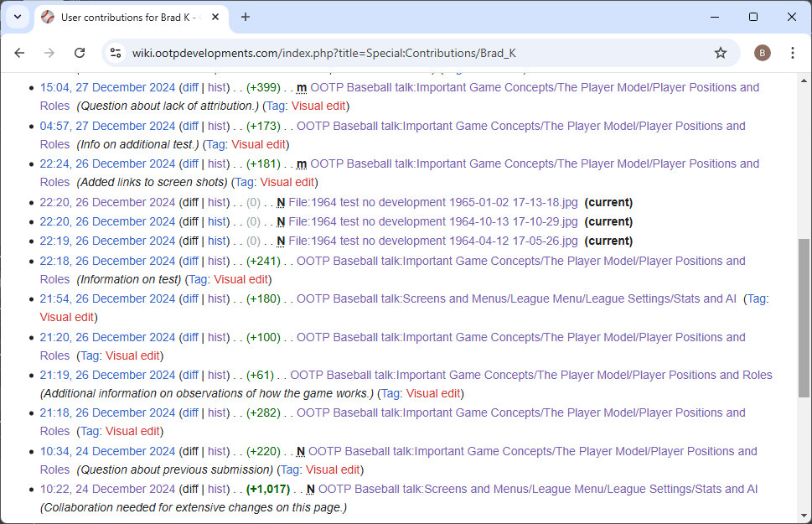The height and width of the screenshot is (524, 812).
Task: Open diff for the 21:19, 26 December edit
Action: pos(190,376)
